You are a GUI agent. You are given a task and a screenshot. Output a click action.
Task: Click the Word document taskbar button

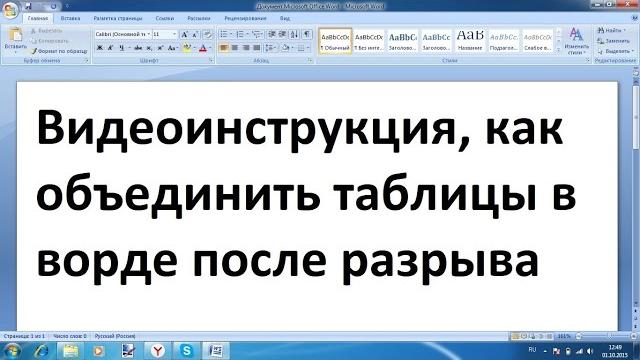[x=216, y=351]
